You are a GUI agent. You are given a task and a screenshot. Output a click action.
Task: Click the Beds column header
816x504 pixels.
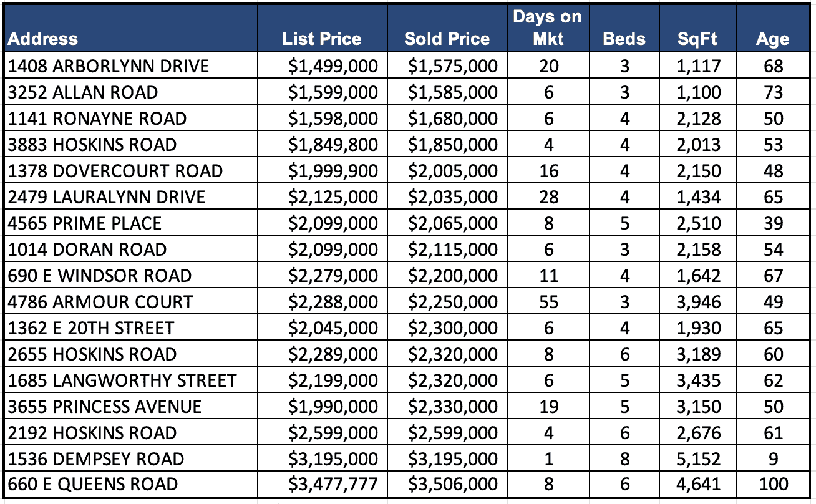tap(624, 39)
